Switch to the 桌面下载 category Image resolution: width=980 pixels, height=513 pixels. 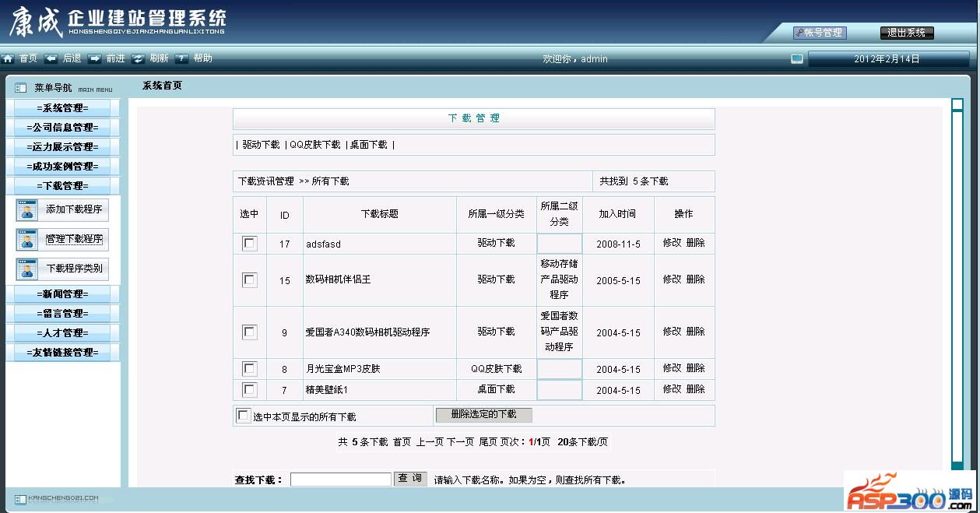[368, 145]
